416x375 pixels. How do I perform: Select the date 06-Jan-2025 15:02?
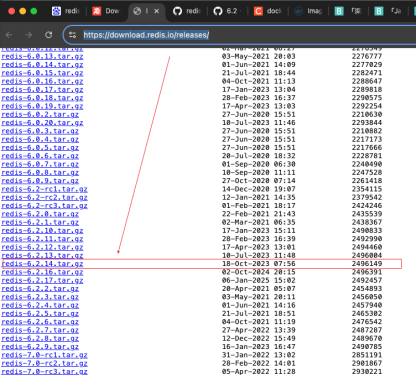pos(259,280)
